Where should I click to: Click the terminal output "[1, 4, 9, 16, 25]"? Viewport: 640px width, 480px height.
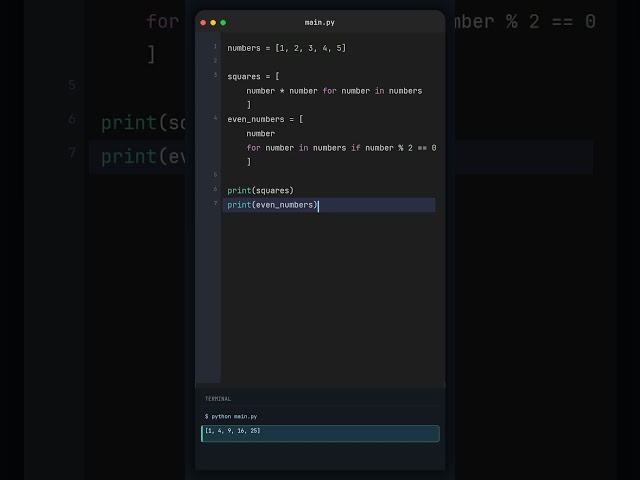[x=233, y=431]
